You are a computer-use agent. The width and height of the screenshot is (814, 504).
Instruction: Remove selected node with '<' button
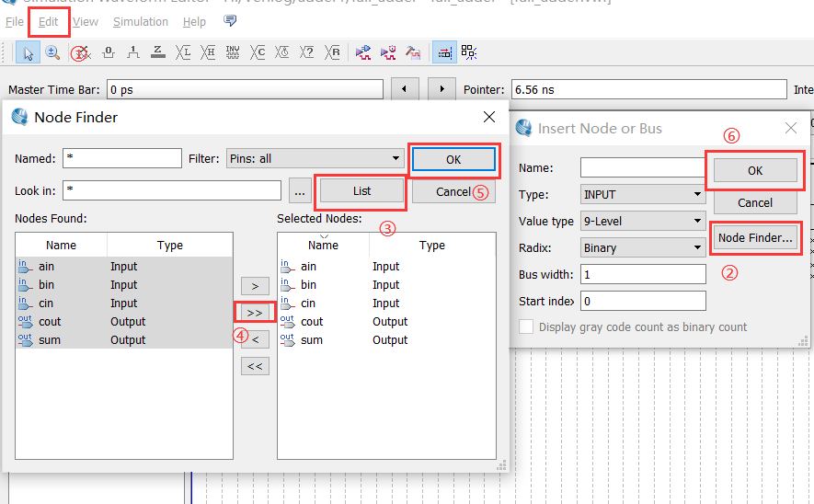coord(255,339)
